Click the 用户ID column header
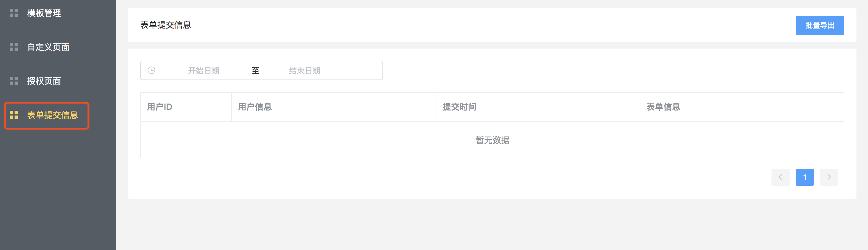The width and height of the screenshot is (868, 250). (186, 107)
